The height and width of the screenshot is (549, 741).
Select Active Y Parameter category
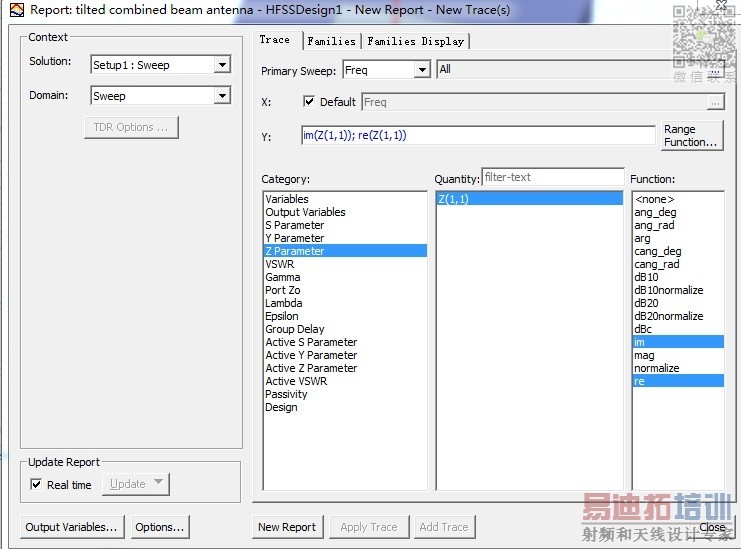(345, 355)
